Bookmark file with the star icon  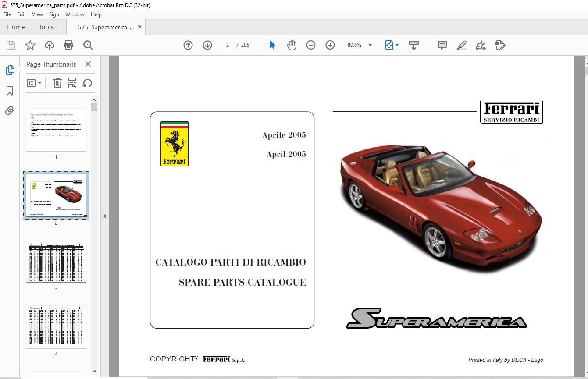[30, 45]
